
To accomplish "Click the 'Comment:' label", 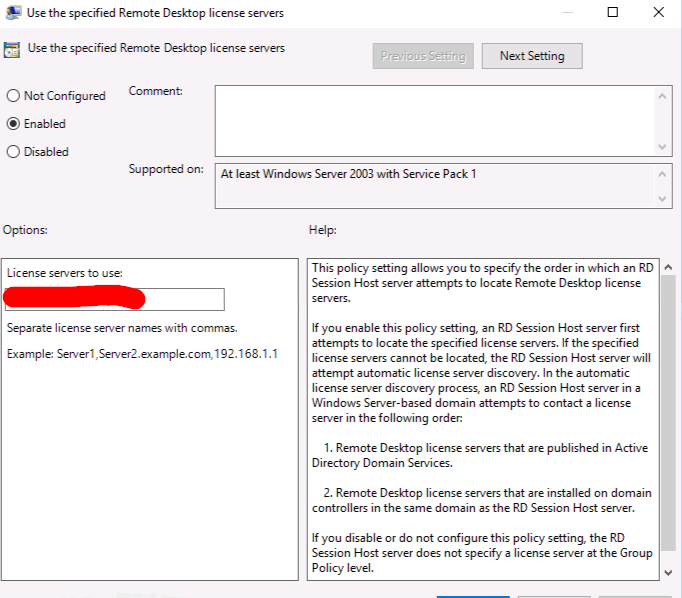I will click(x=156, y=91).
